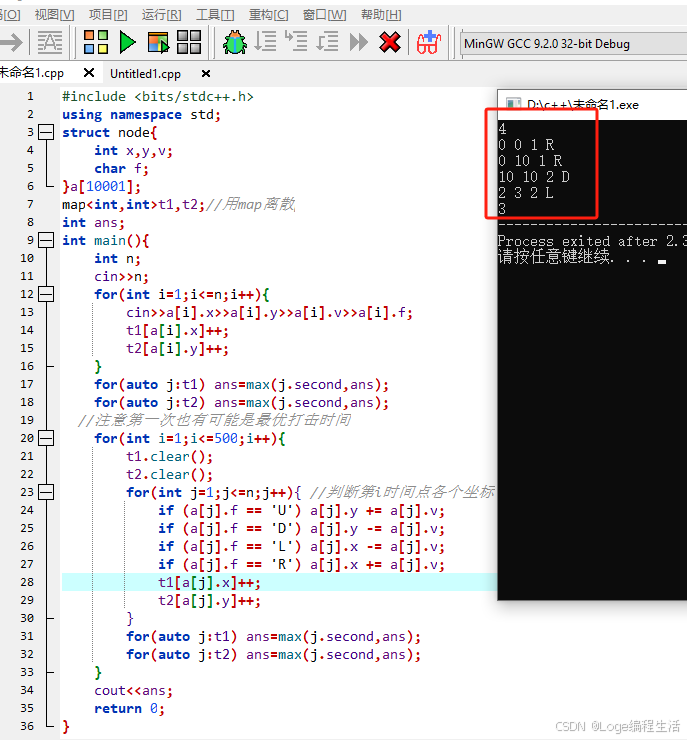Collapse the input for-loop fold at line 12

click(46, 294)
